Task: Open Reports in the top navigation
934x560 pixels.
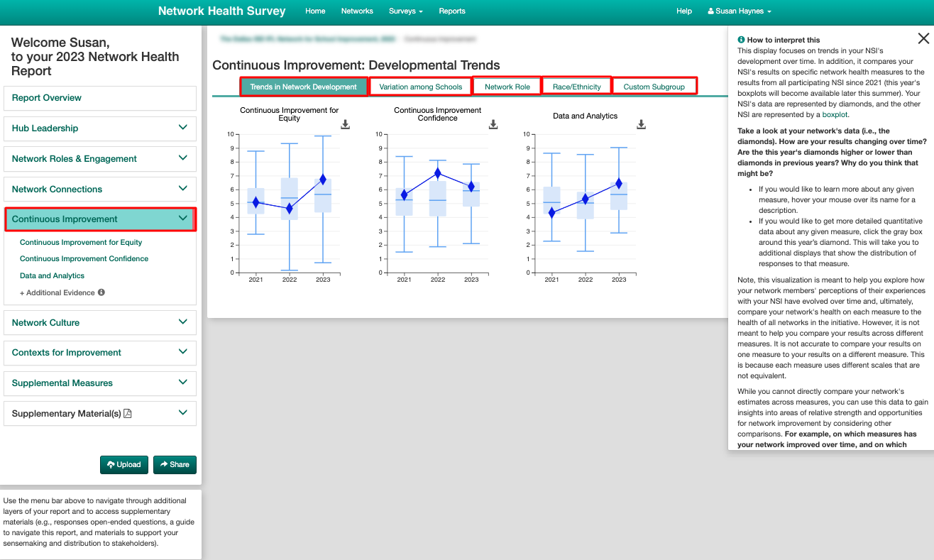Action: 452,11
